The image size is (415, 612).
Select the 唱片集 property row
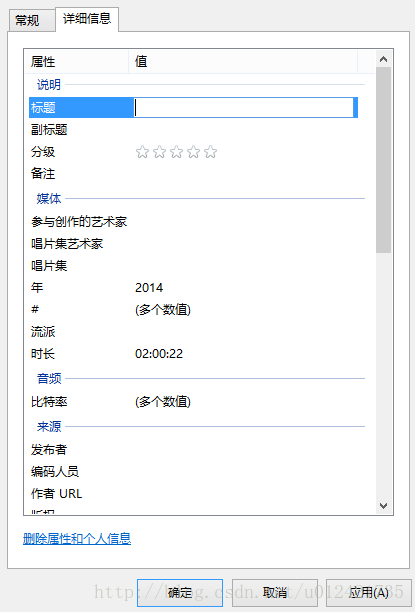193,266
